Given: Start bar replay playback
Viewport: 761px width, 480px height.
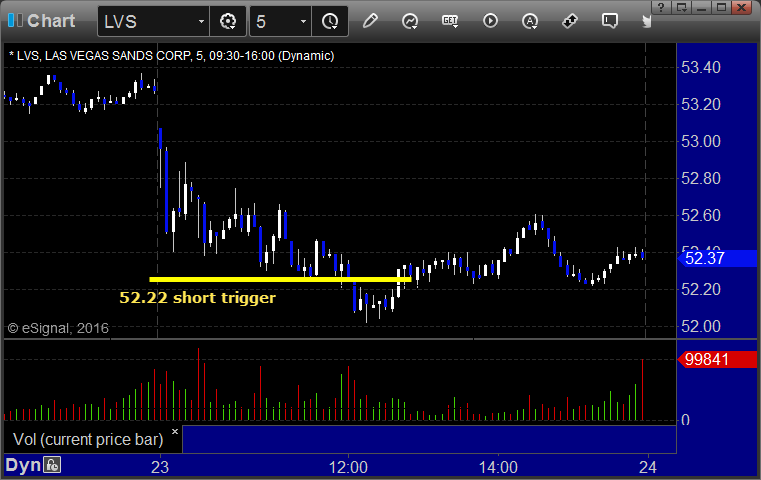Looking at the screenshot, I should pos(490,21).
